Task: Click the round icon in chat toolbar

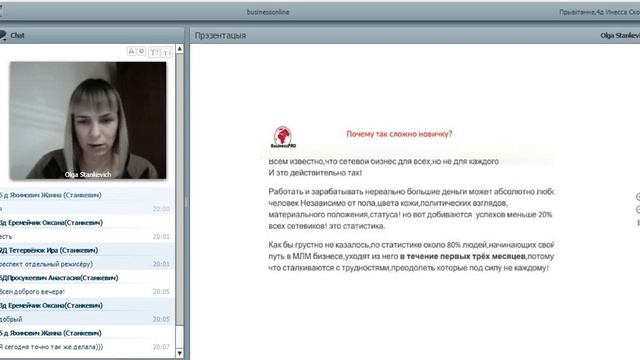Action: pos(142,51)
